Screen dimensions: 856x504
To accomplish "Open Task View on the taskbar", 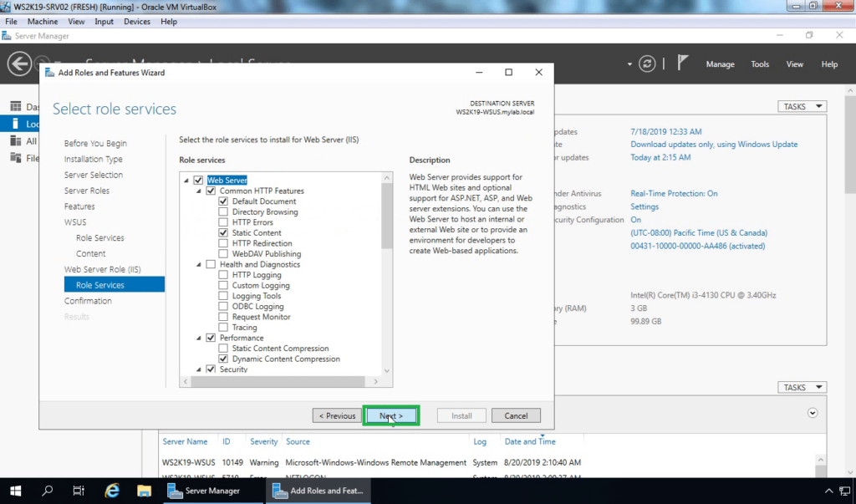I will 79,491.
